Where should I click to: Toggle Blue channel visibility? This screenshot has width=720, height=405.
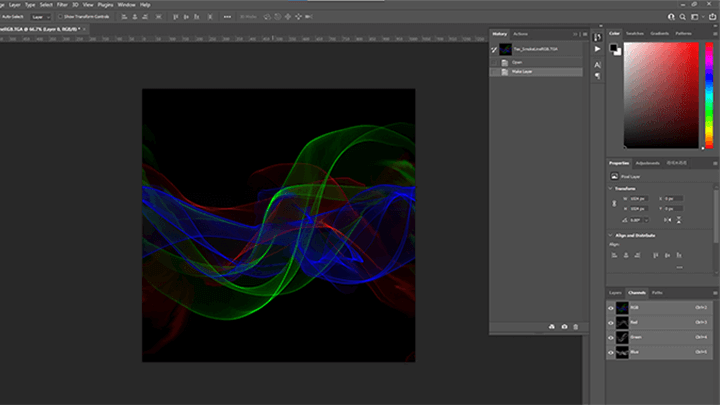[611, 352]
